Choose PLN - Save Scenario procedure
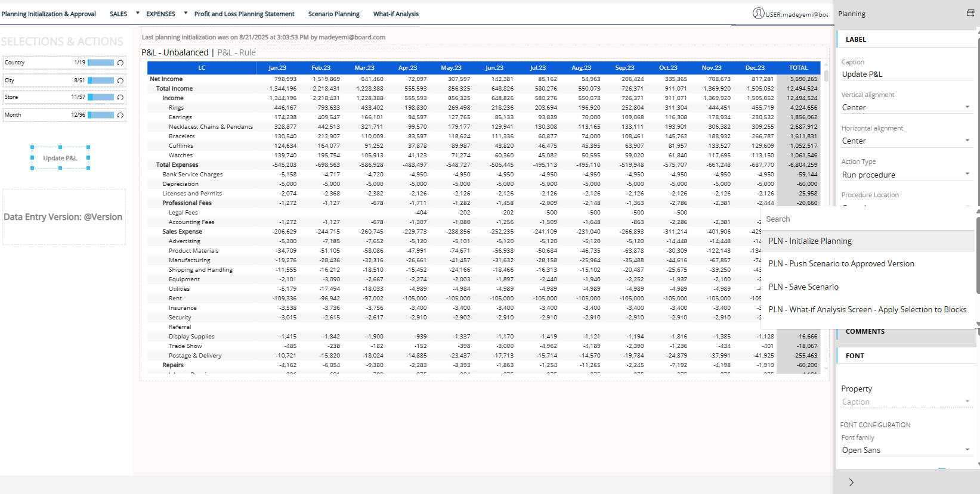 (x=868, y=287)
